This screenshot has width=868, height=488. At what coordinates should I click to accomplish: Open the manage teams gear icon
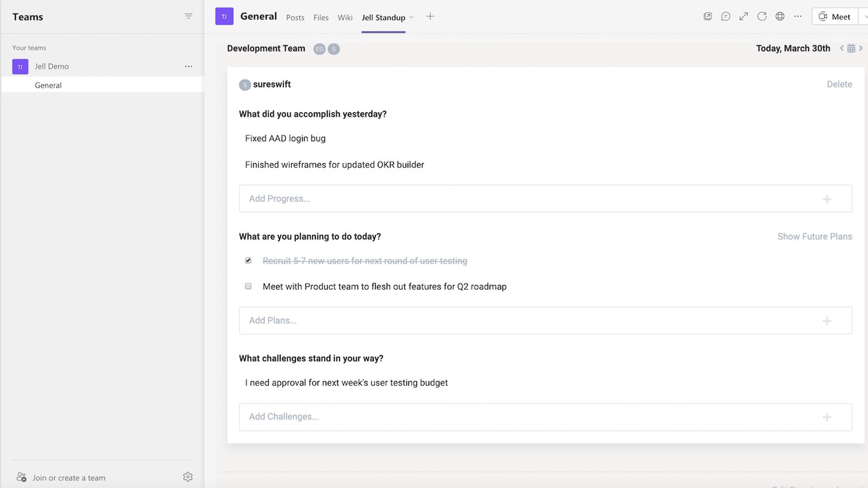(187, 477)
